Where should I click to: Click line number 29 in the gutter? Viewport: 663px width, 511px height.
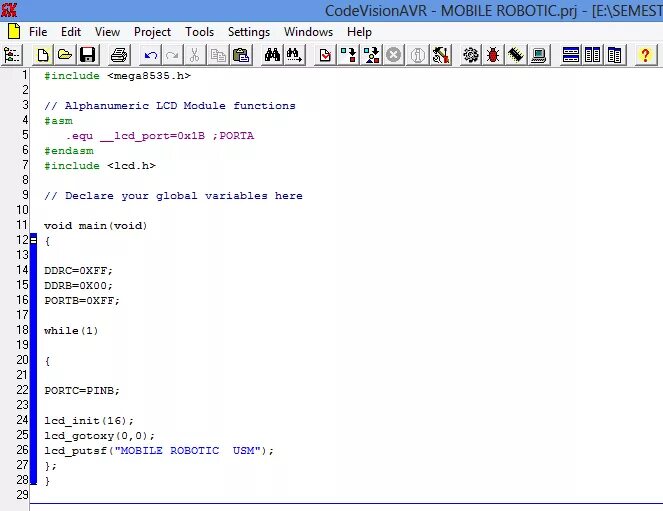(x=22, y=495)
